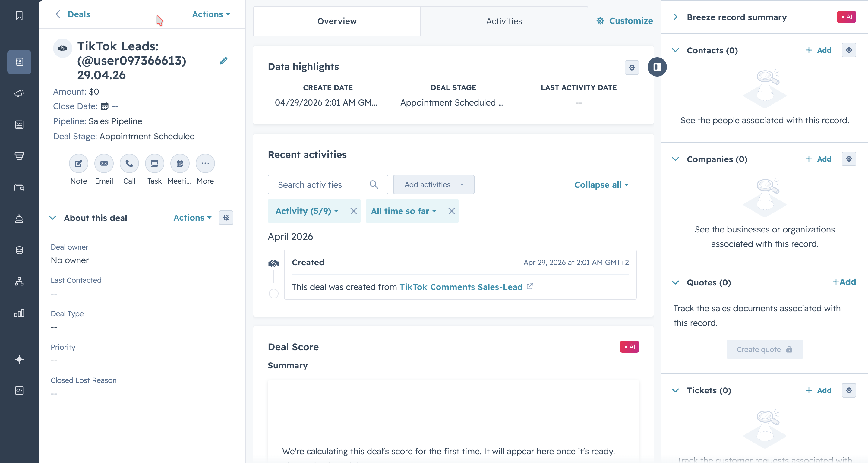Add a quote to this record

coord(844,282)
